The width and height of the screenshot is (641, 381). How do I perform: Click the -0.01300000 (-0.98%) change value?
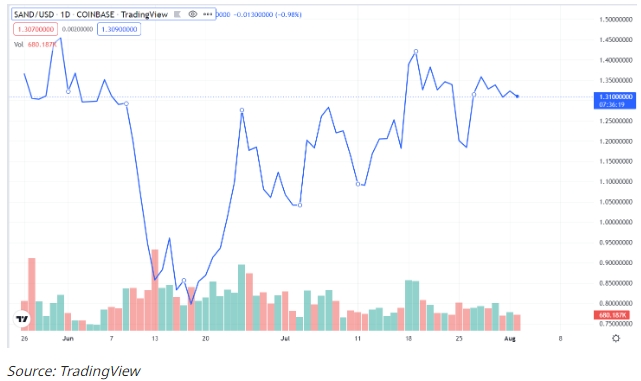click(267, 15)
